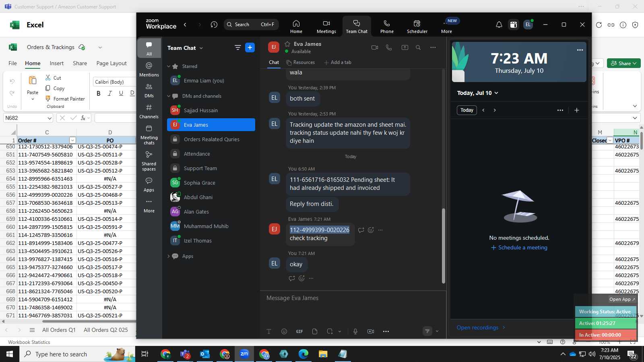Viewport: 644px width, 362px height.
Task: Collapse the Starred section
Action: pyautogui.click(x=169, y=66)
